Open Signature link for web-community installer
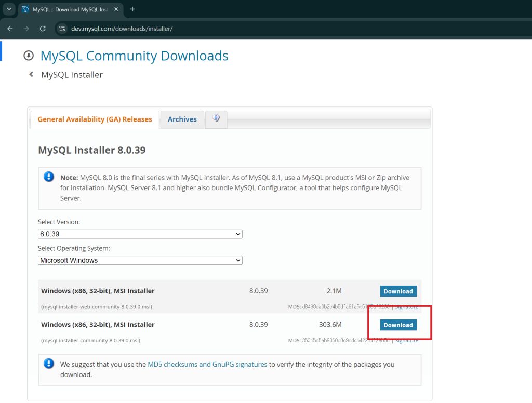The height and width of the screenshot is (403, 532). click(x=406, y=307)
